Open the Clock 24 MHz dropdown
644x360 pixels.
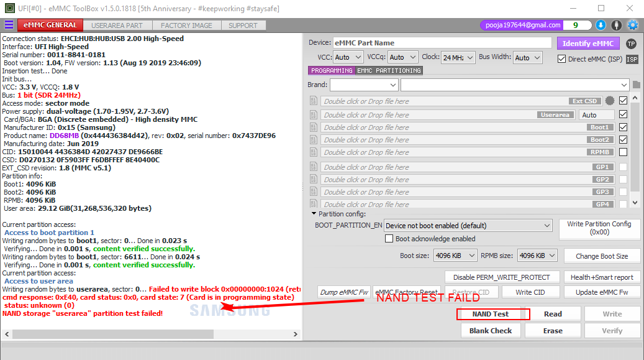click(458, 58)
